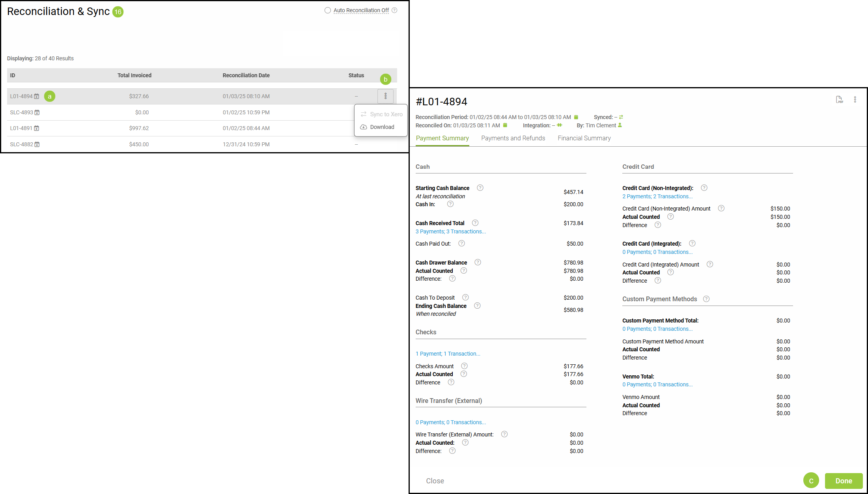Image resolution: width=868 pixels, height=494 pixels.
Task: Click help icon beside Ending Cash Balance
Action: 477,306
